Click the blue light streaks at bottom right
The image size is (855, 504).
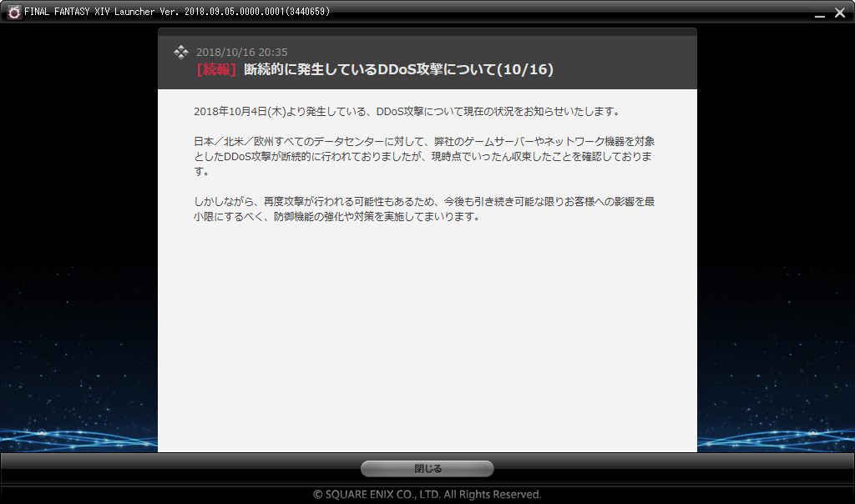(777, 436)
